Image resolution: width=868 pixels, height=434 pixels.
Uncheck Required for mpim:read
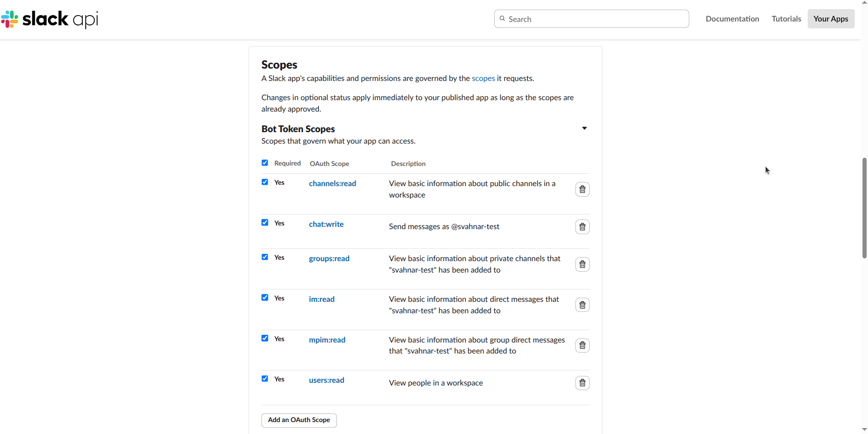[265, 338]
